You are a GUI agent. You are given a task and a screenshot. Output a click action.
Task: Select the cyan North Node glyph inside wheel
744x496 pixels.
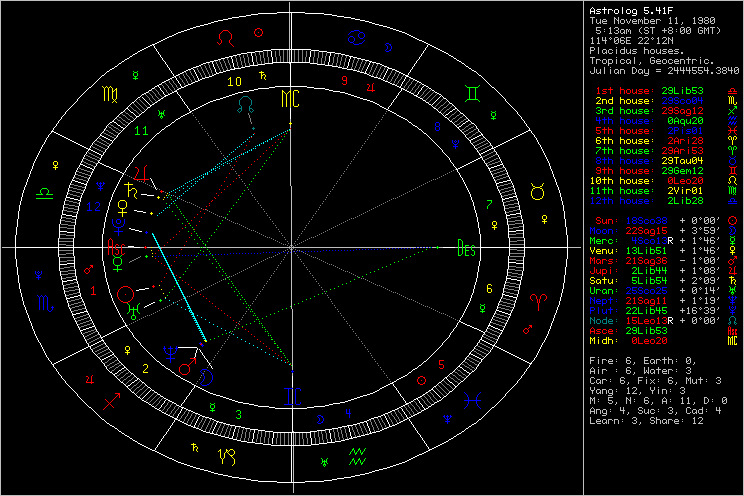tap(246, 104)
